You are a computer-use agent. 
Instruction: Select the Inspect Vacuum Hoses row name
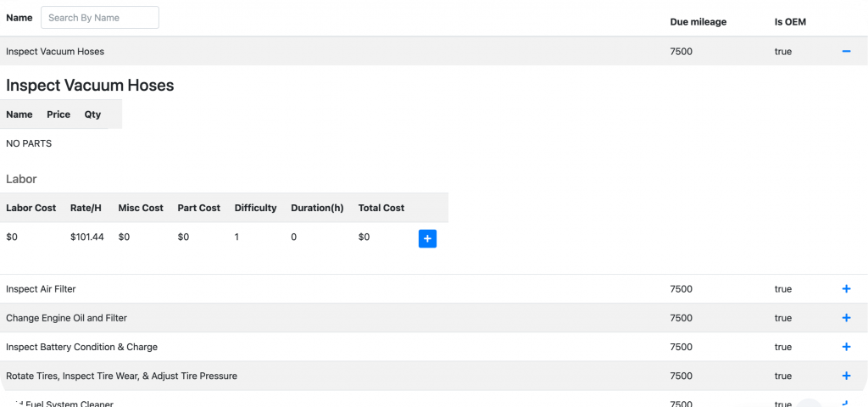[55, 52]
